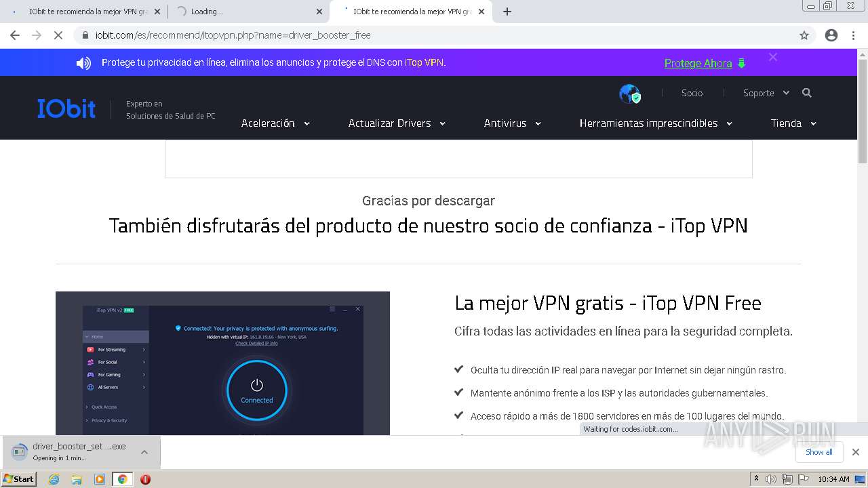Open the site search magnifier icon
Screen dimensions: 868x488
(x=807, y=93)
